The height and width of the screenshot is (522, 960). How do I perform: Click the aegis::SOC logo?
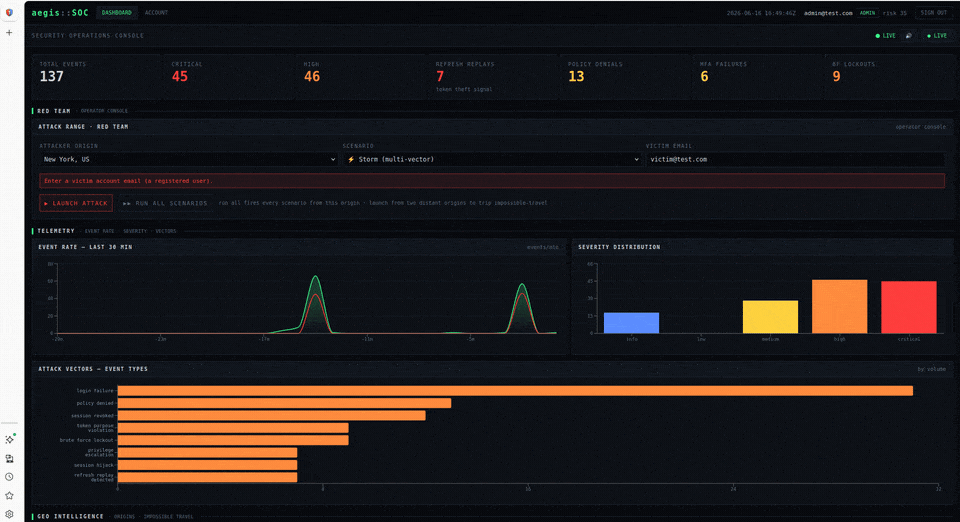pyautogui.click(x=60, y=13)
